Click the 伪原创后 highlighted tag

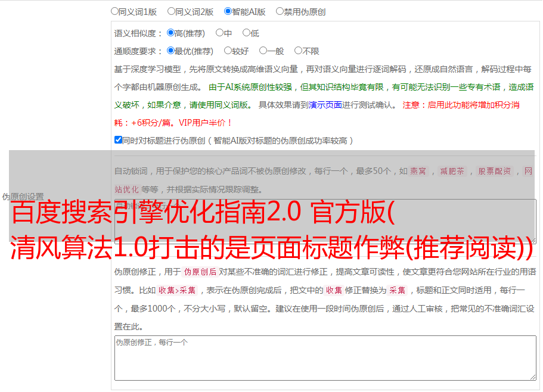coord(200,272)
